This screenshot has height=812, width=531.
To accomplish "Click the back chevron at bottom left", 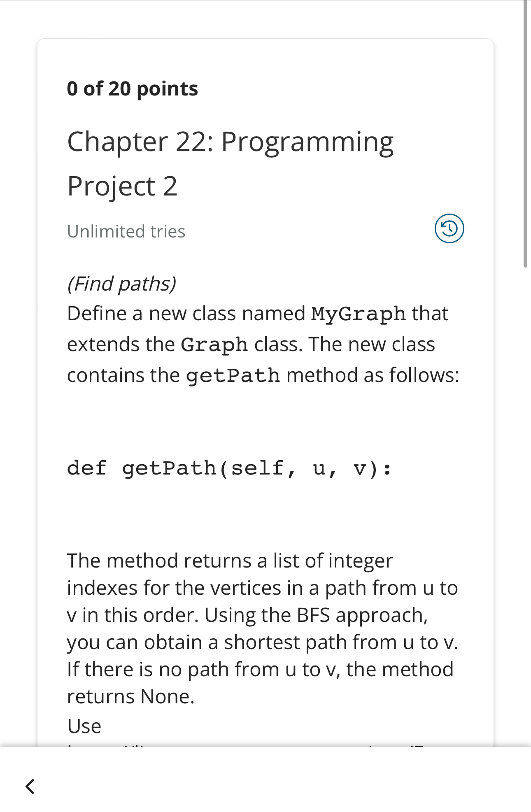I will [29, 785].
